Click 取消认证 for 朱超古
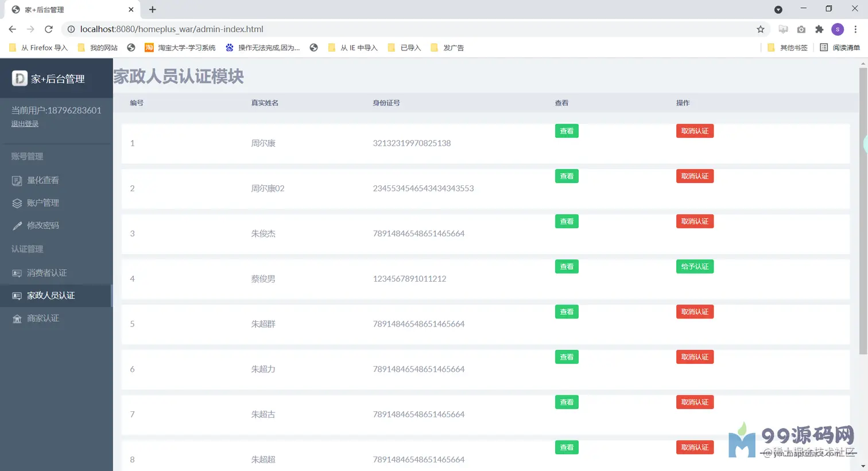 [695, 402]
